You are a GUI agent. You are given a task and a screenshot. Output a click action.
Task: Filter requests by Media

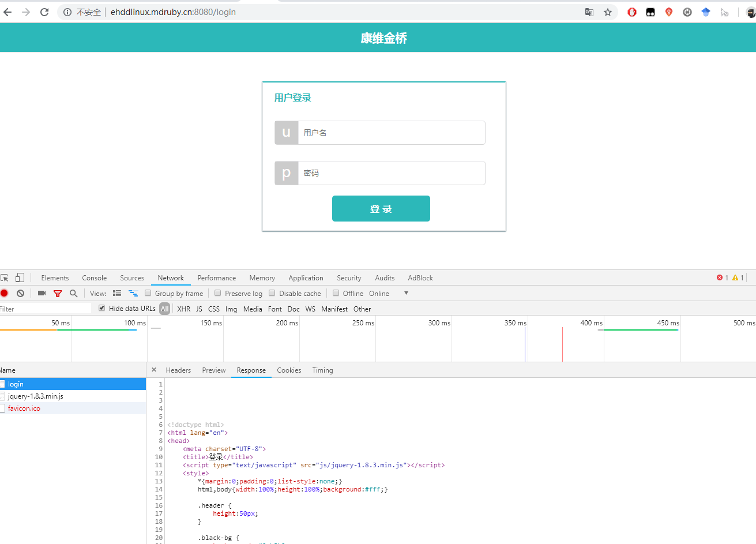click(253, 309)
